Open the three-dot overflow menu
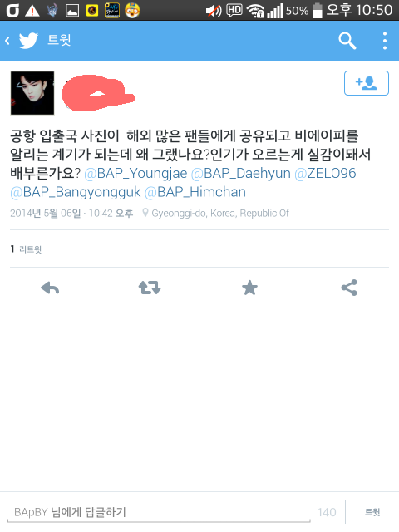 (385, 41)
